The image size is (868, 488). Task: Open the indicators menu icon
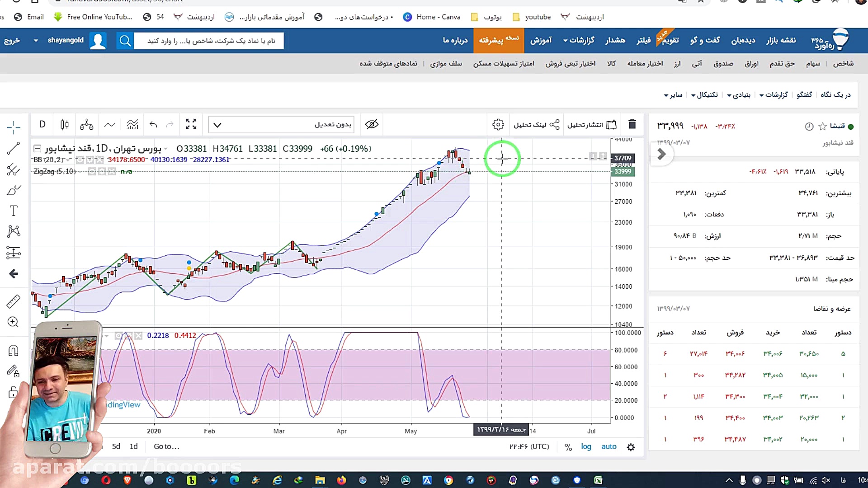tap(132, 125)
